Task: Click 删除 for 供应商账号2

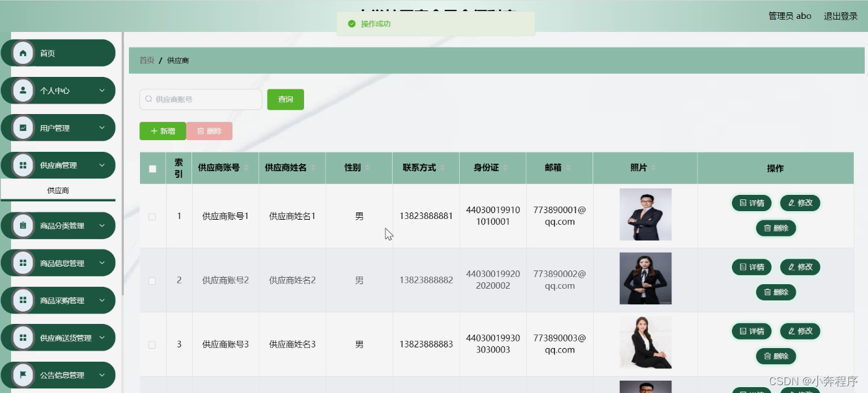Action: click(776, 292)
